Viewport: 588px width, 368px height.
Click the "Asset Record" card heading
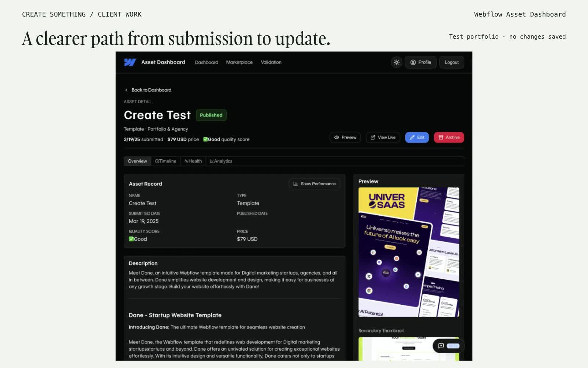(x=145, y=184)
